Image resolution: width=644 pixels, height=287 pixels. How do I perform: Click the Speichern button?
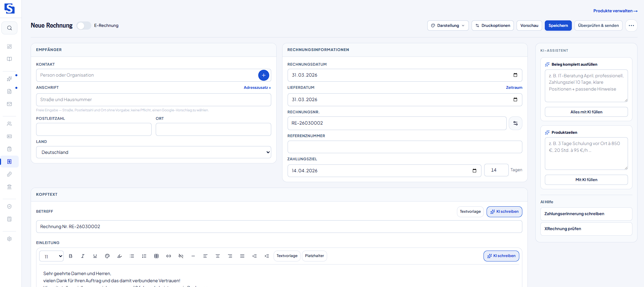(558, 26)
